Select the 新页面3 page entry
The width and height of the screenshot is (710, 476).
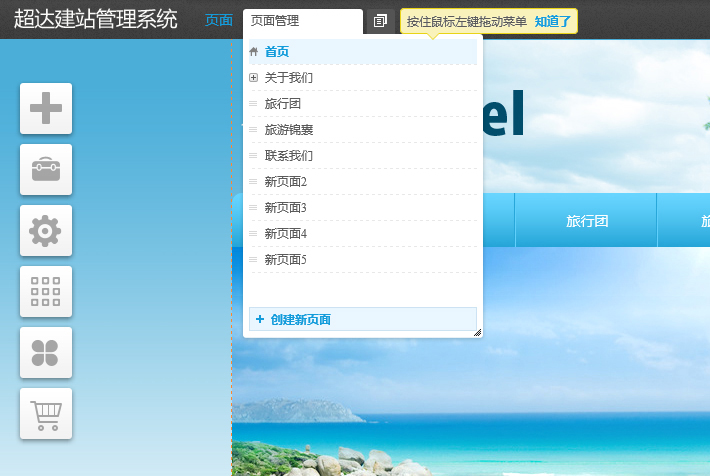[363, 207]
